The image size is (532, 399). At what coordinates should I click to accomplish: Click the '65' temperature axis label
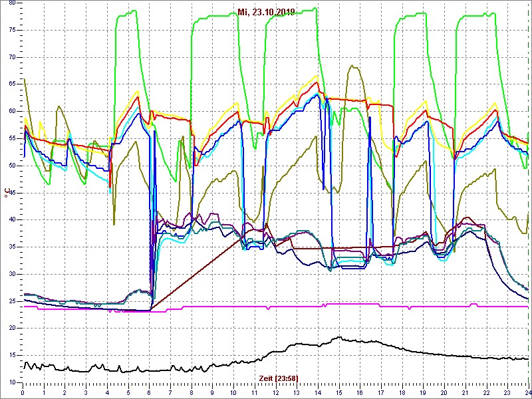click(11, 84)
